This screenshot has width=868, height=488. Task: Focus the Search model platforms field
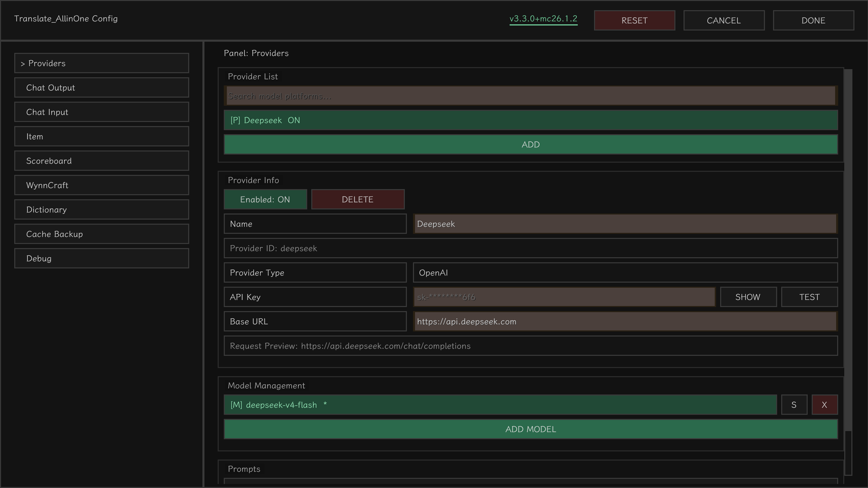531,96
